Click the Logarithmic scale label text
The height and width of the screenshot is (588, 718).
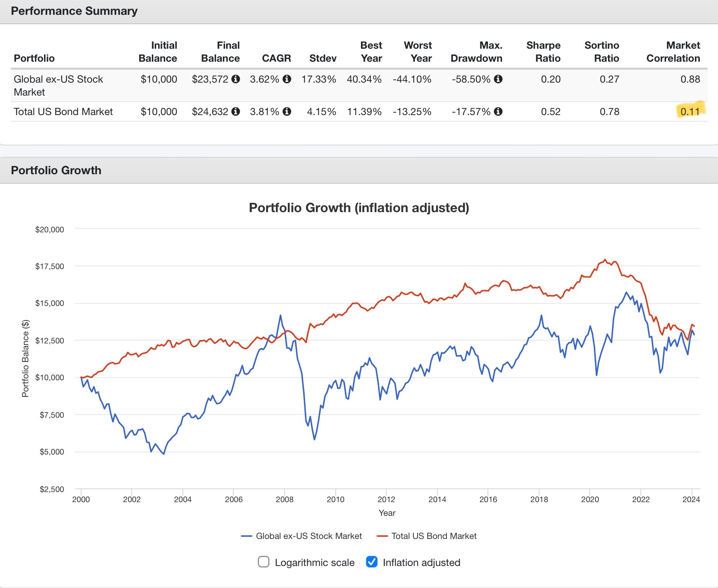tap(314, 562)
